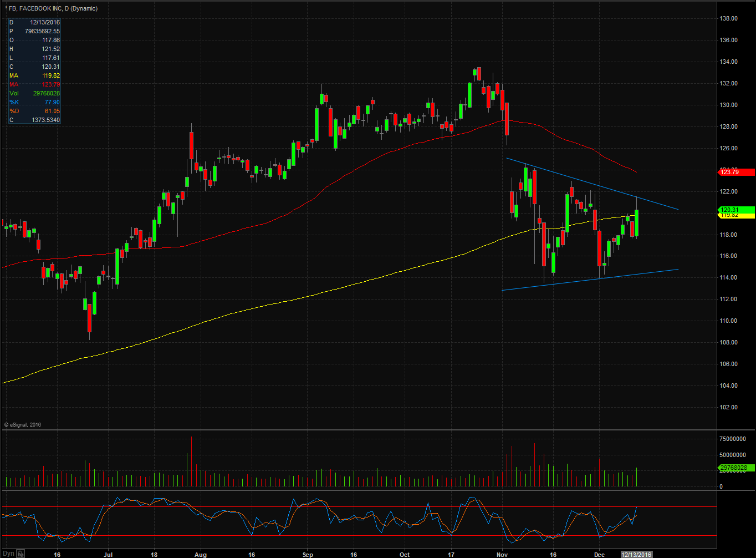Click the close value 120.31 in data window
Image resolution: width=756 pixels, height=558 pixels.
coord(51,67)
